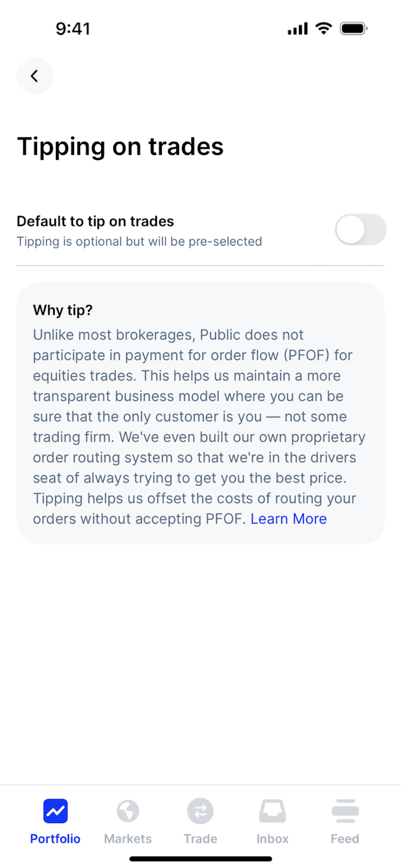Click the Trade tab label
The height and width of the screenshot is (868, 401).
[200, 839]
